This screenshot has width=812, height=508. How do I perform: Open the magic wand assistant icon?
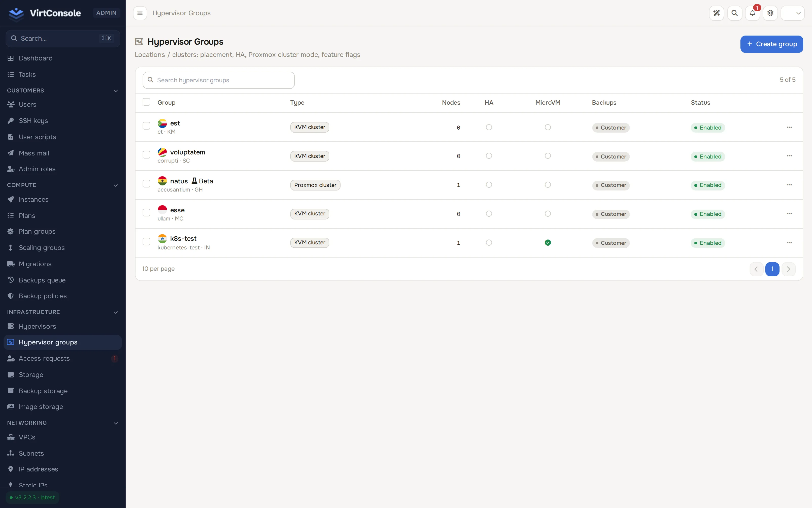(x=716, y=13)
